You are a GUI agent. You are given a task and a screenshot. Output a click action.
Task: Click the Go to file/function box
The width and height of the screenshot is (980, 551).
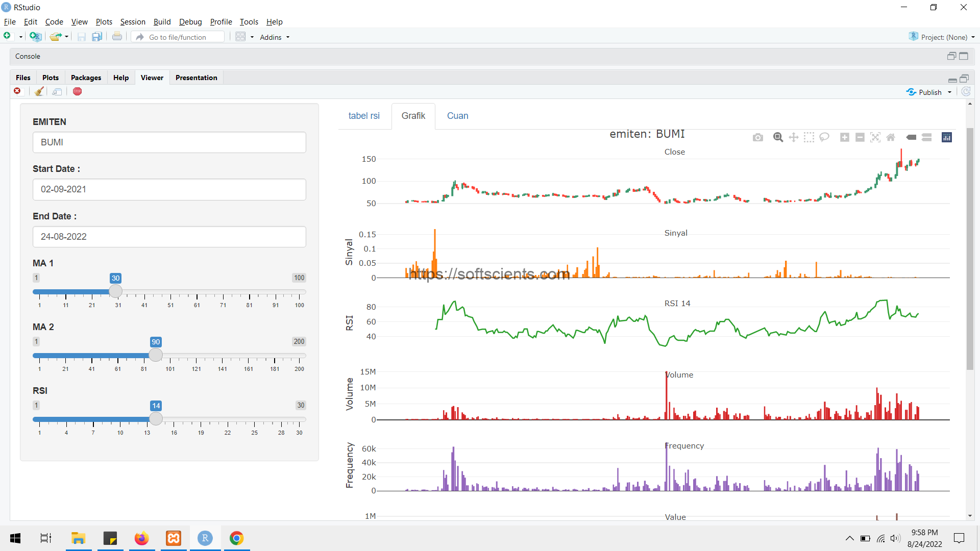pos(179,37)
